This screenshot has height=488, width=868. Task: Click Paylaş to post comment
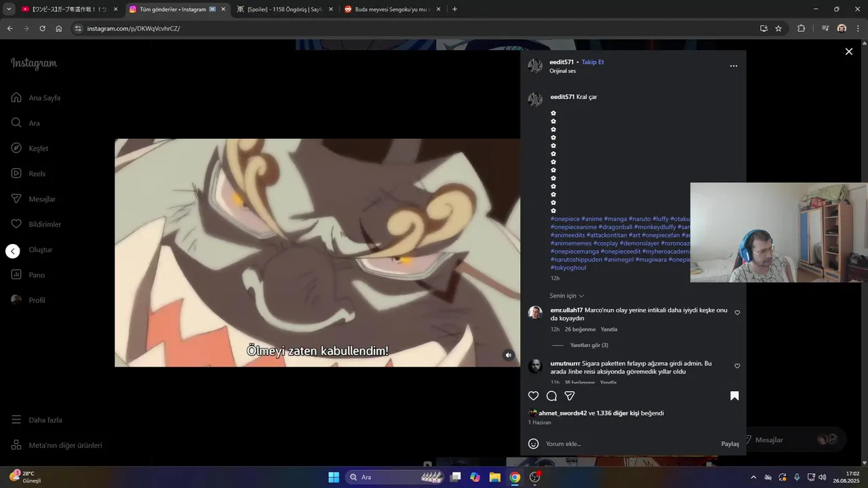pos(730,444)
